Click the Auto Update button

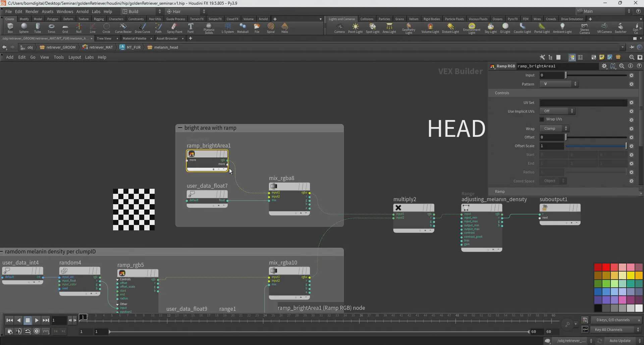coord(620,341)
